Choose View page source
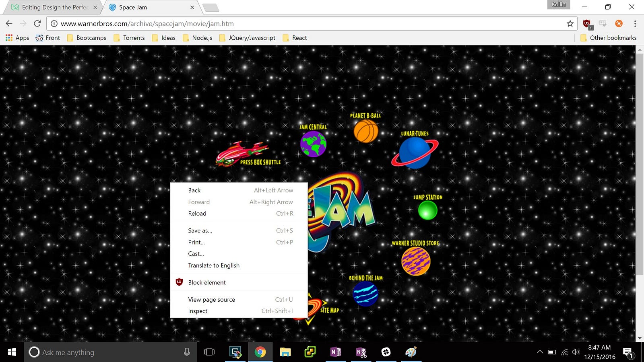Screen dimensions: 644x362 coord(239,300)
